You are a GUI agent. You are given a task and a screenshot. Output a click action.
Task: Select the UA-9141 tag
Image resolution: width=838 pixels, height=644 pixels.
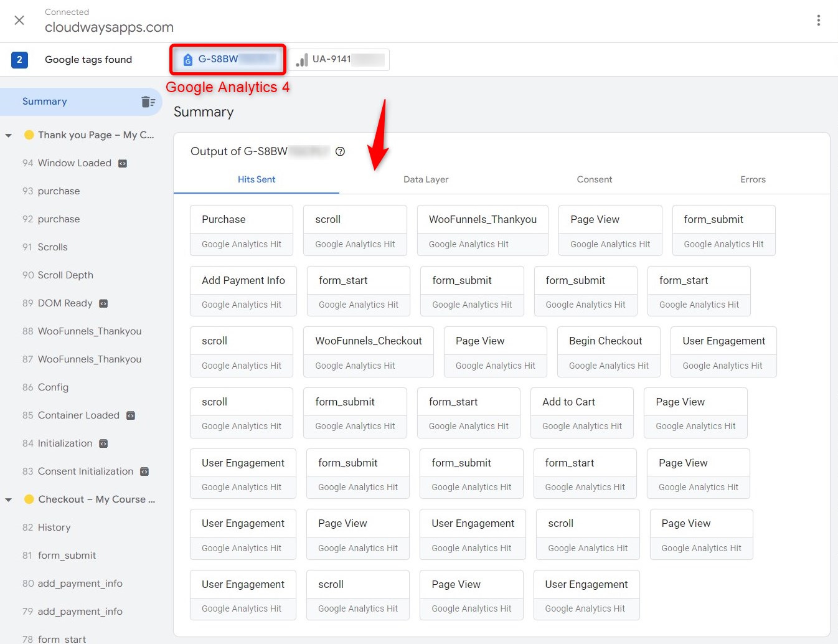pyautogui.click(x=339, y=59)
